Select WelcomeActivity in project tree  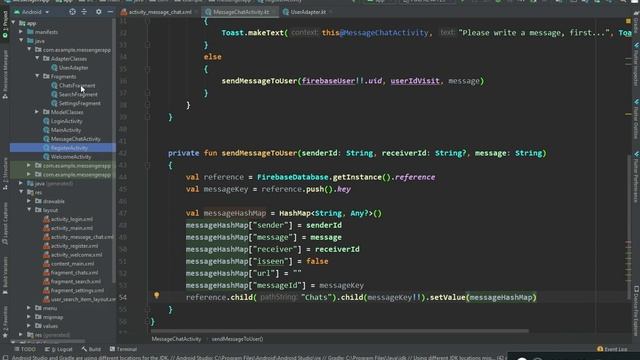[x=67, y=157]
